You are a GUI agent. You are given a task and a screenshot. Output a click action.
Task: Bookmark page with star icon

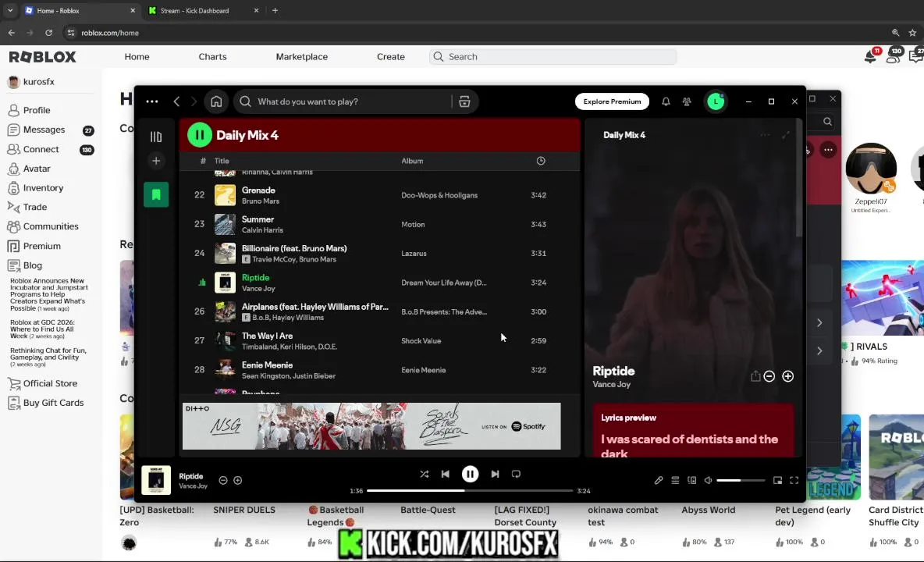coord(912,33)
